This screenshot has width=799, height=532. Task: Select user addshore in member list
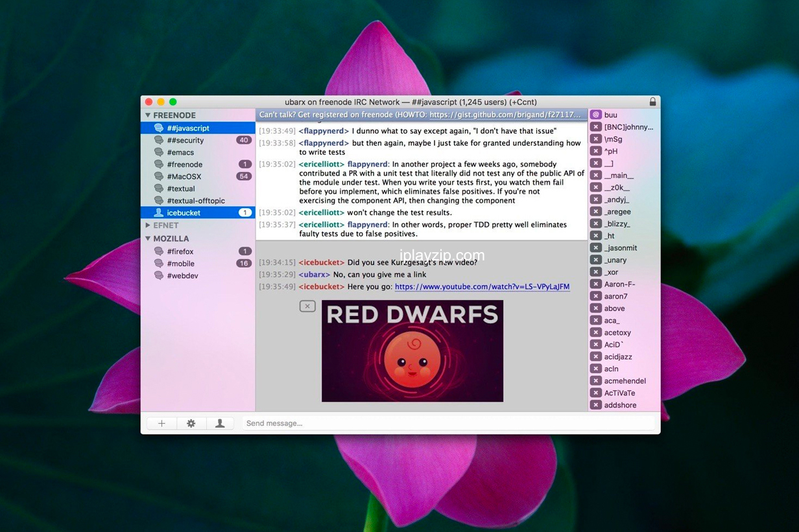click(x=620, y=405)
